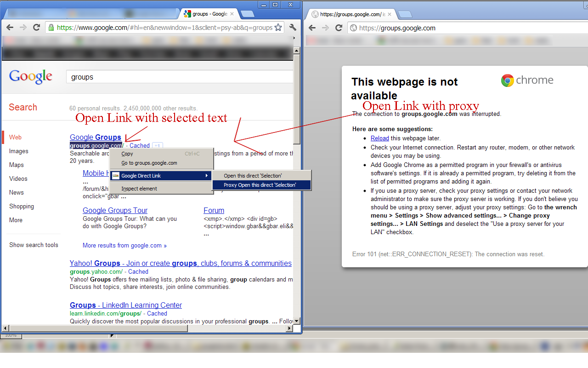
Task: Open the Cached link for groups.yahoo.com
Action: tap(138, 271)
